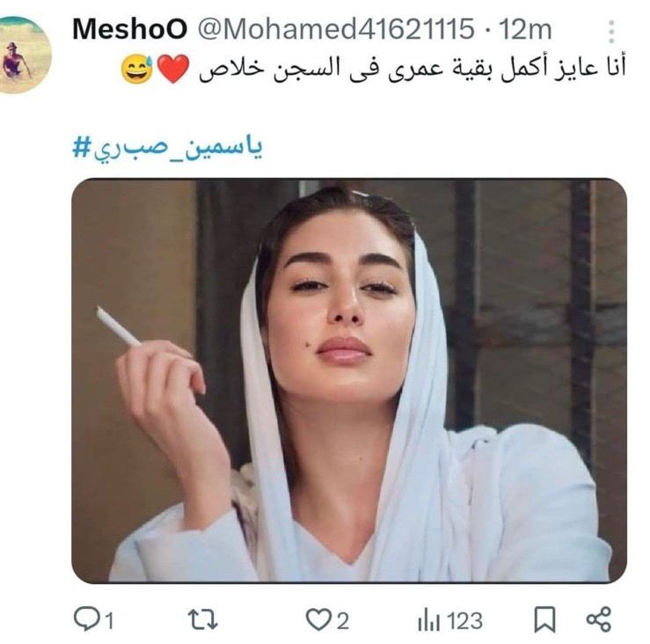
Task: Enlarge the attached photo of woman
Action: (x=349, y=381)
